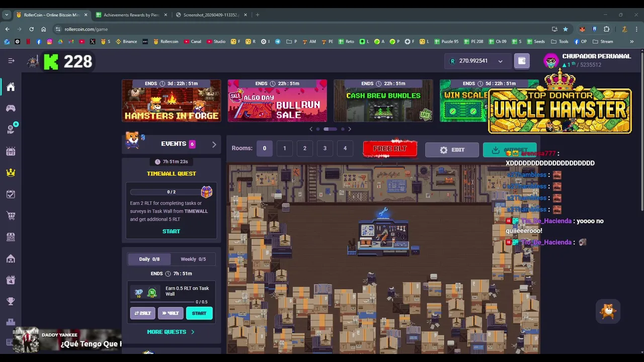This screenshot has width=644, height=362.
Task: Start the Earn 0.5 RLT daily quest
Action: 199,313
